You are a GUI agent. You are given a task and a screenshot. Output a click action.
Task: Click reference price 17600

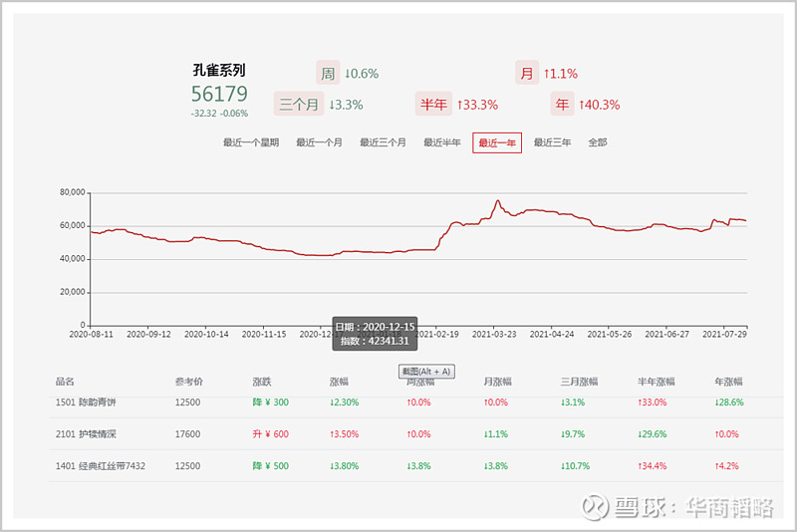click(187, 434)
